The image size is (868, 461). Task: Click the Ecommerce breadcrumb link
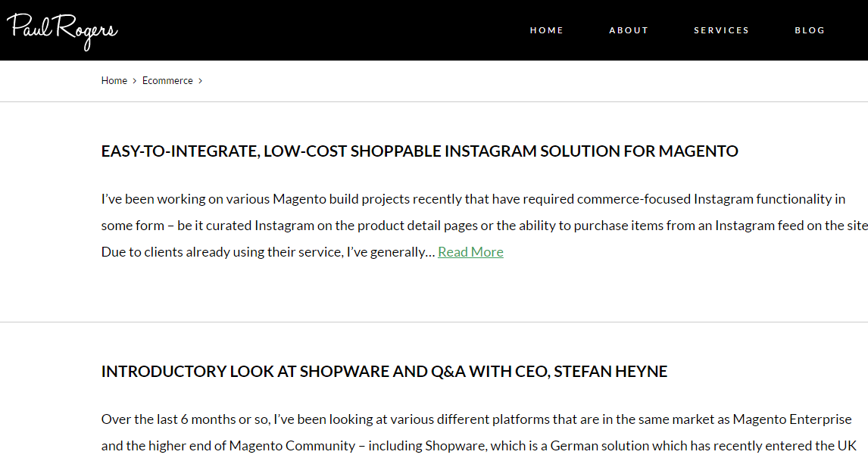click(167, 81)
